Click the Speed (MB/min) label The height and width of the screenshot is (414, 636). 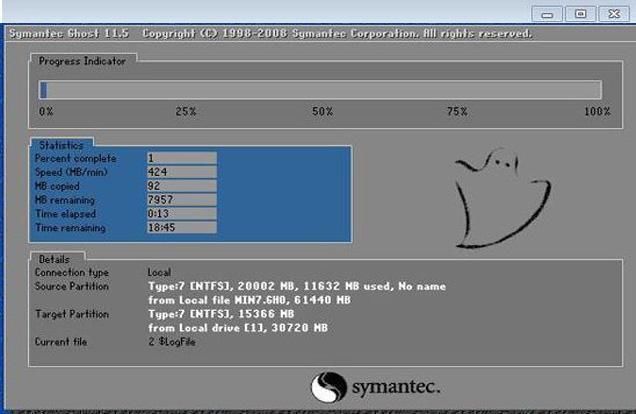(x=71, y=172)
